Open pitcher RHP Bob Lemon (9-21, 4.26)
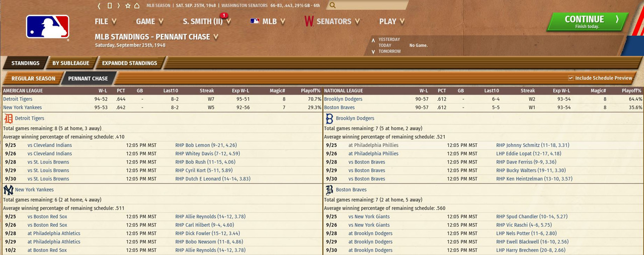Image resolution: width=644 pixels, height=255 pixels. click(x=206, y=145)
